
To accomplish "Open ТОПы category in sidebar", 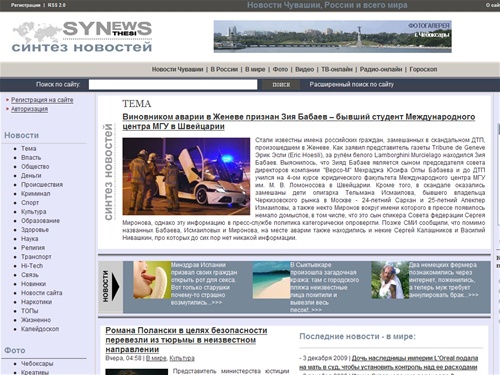I will pos(30,311).
